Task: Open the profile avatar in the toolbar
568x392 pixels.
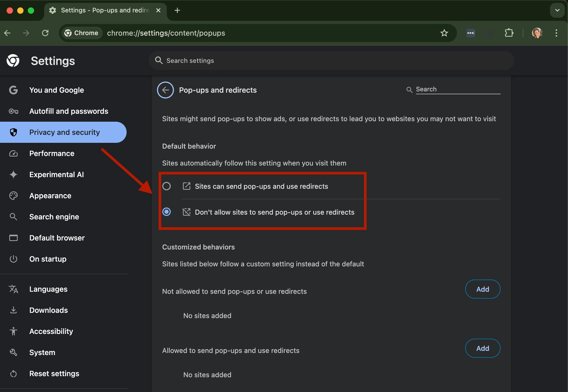Action: click(537, 33)
